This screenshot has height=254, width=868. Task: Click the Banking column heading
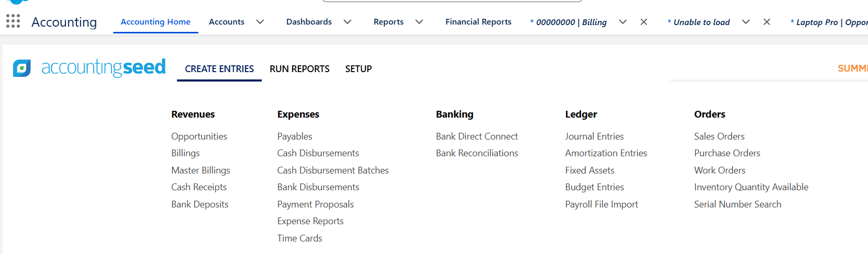pos(455,114)
